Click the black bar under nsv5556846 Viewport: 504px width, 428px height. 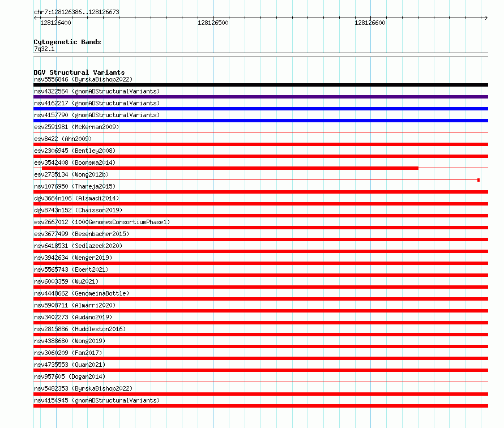click(x=260, y=85)
